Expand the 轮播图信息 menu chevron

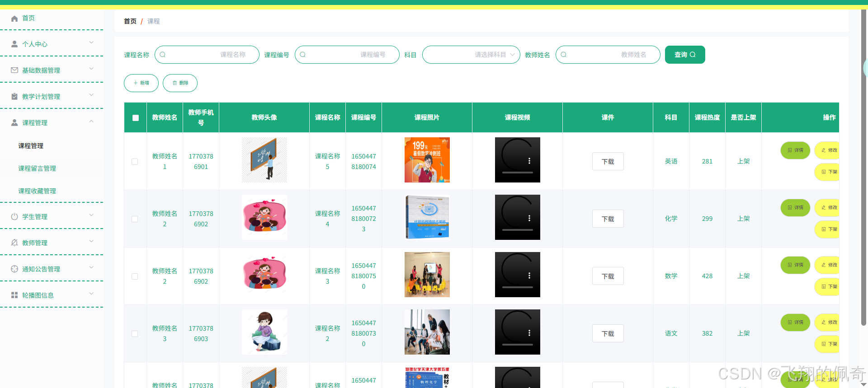pyautogui.click(x=91, y=294)
